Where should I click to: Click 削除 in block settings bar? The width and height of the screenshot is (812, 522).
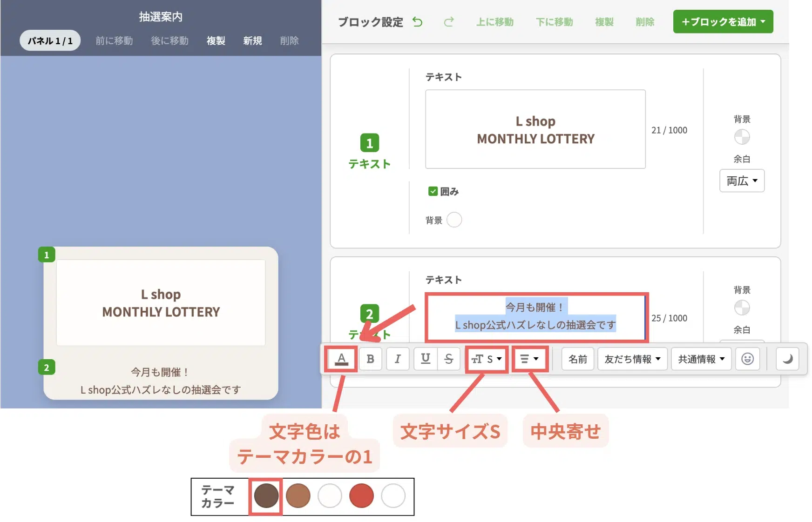click(645, 22)
